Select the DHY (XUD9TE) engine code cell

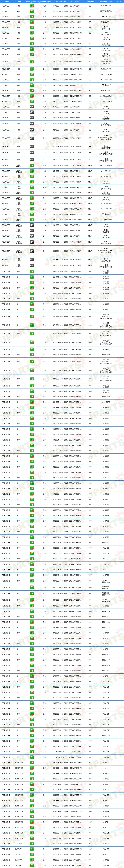pos(106,112)
